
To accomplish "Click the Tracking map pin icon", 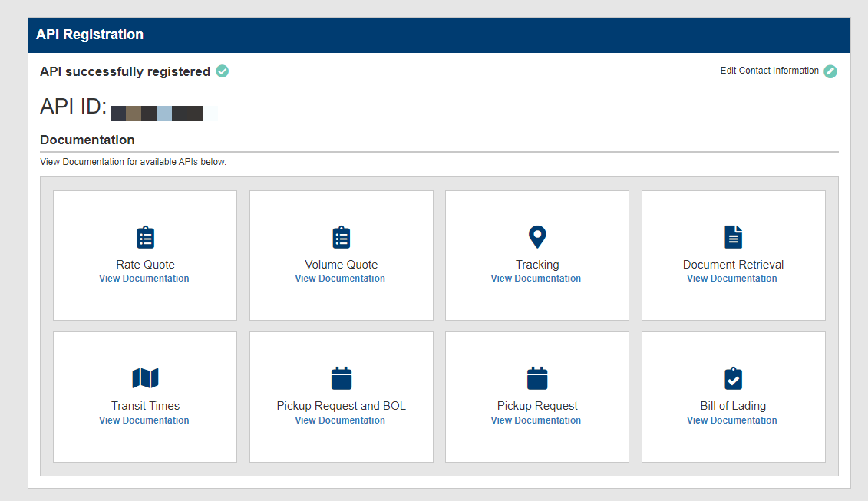I will point(537,237).
